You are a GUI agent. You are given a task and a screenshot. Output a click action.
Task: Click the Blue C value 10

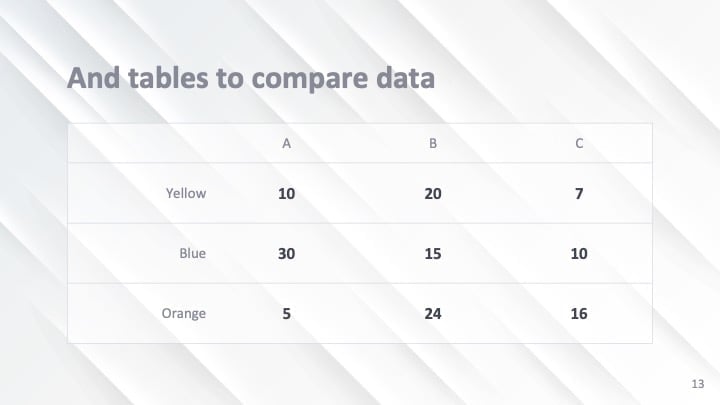(x=579, y=254)
